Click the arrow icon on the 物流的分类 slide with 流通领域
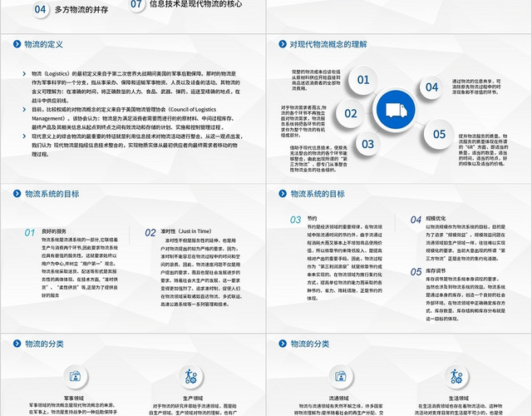532x416 pixels. pos(283,344)
